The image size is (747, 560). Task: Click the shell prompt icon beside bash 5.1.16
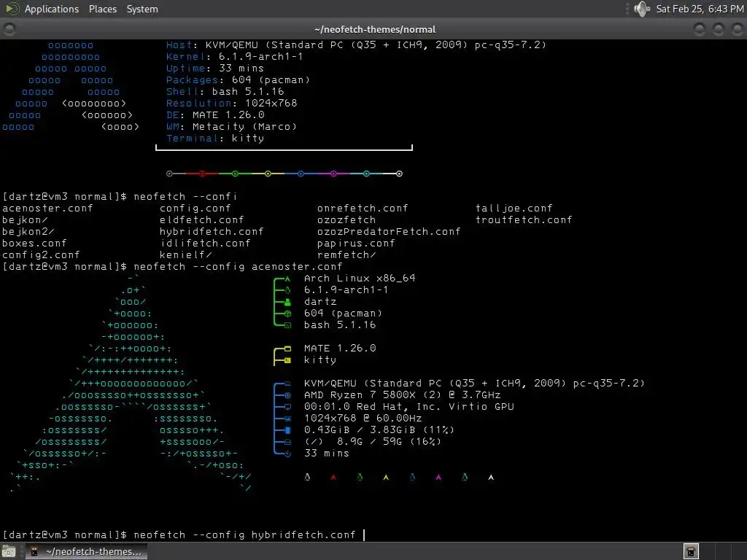(x=287, y=325)
